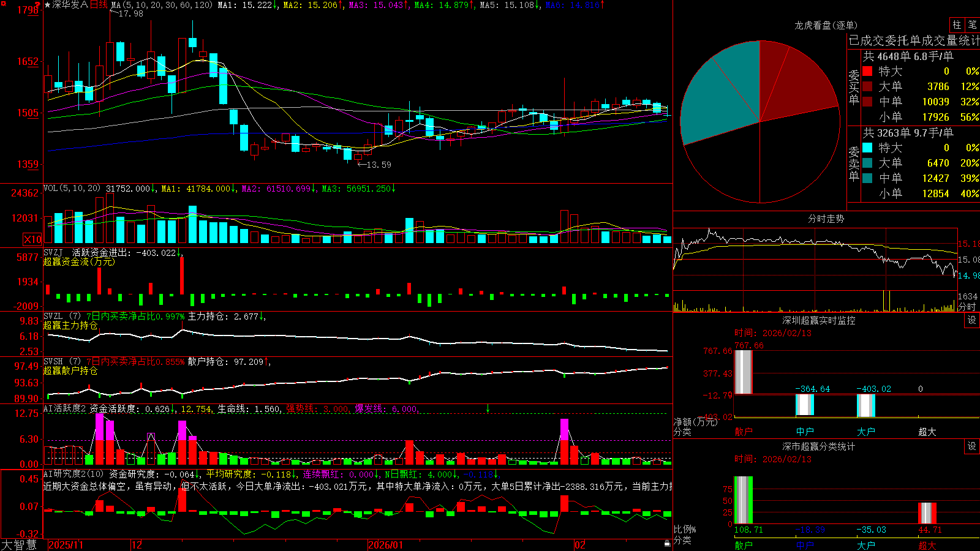Viewport: 980px width, 551px height.
Task: Select the AI活跃度2 indicator title
Action: pos(65,409)
